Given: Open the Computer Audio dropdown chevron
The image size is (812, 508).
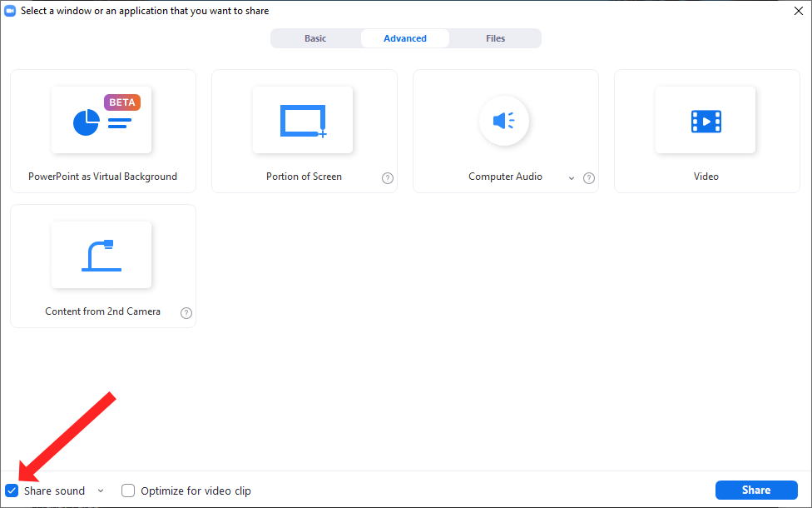Looking at the screenshot, I should coord(572,178).
